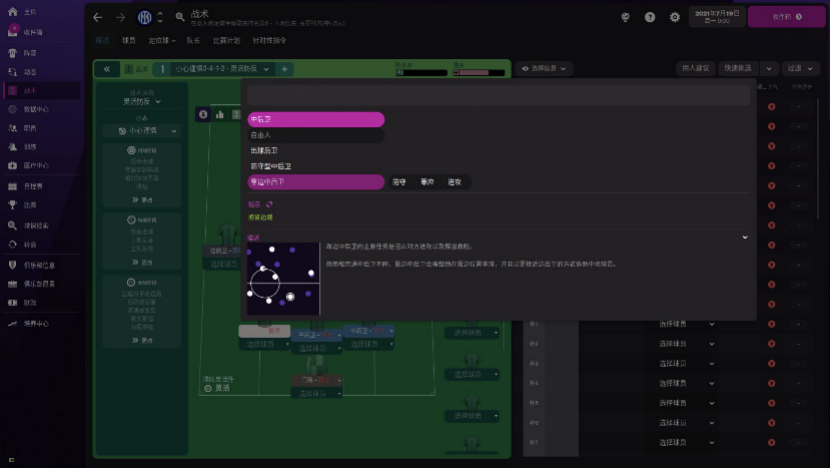This screenshot has height=468, width=832.
Task: Click the refresh icon beside 指示
Action: [x=269, y=204]
